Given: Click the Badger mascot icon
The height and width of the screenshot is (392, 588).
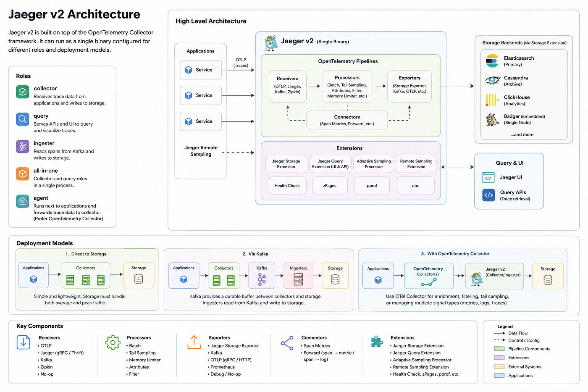Looking at the screenshot, I should [x=492, y=120].
